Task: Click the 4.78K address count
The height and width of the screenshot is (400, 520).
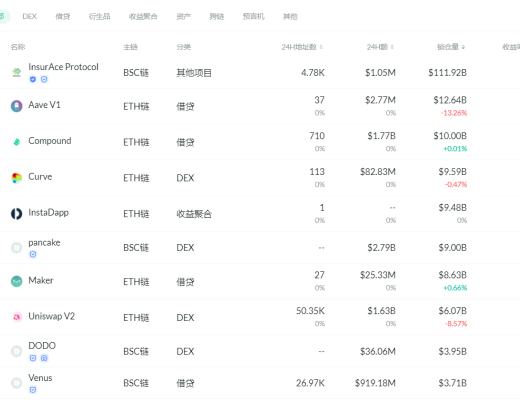Action: point(313,72)
